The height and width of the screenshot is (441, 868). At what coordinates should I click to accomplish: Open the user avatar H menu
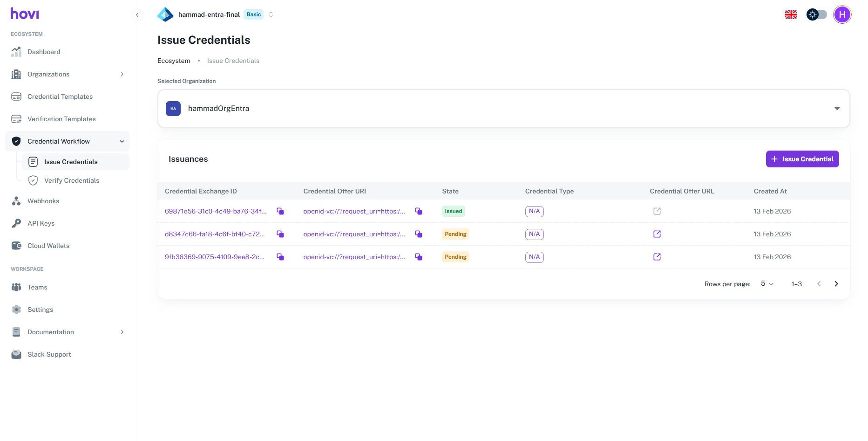coord(842,15)
